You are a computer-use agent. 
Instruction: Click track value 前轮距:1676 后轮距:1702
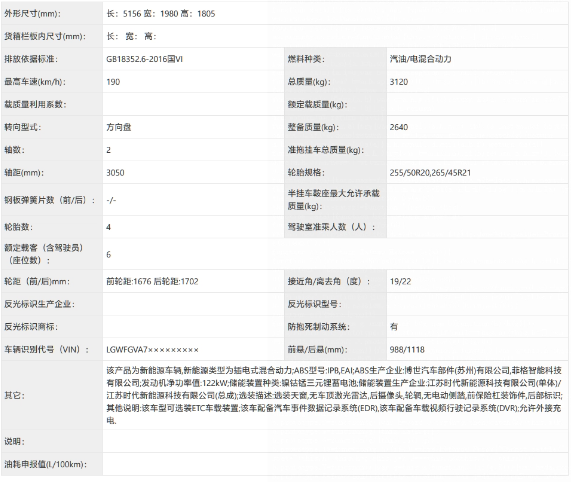pos(152,281)
